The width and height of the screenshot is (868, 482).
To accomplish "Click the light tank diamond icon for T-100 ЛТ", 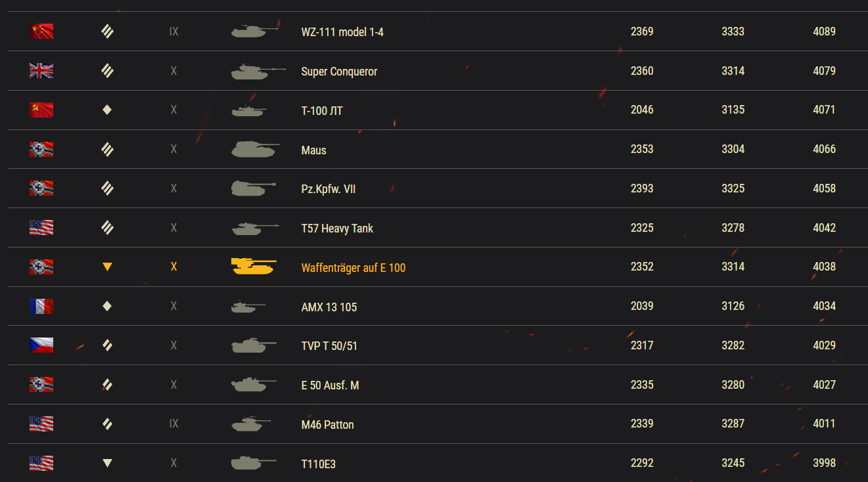I will 107,110.
